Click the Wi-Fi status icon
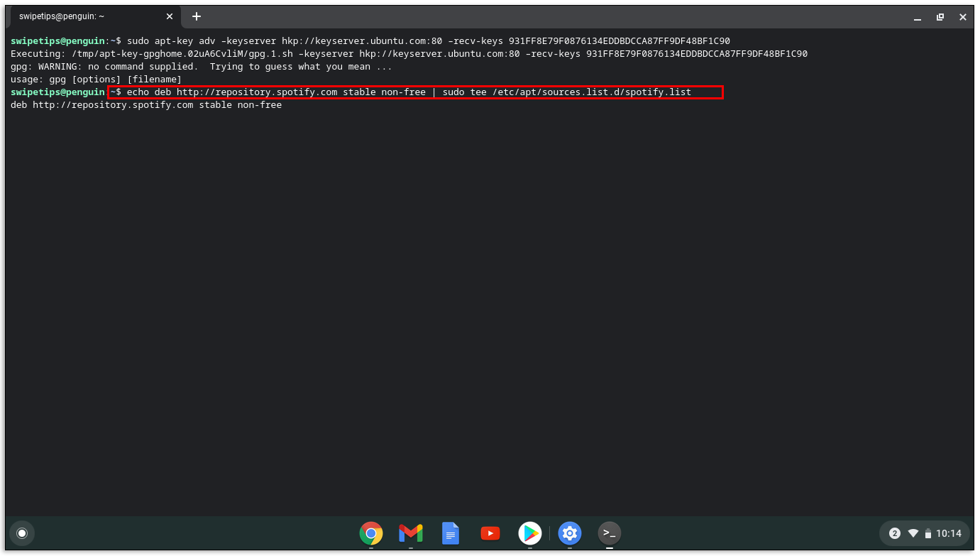The width and height of the screenshot is (980, 556). [913, 533]
